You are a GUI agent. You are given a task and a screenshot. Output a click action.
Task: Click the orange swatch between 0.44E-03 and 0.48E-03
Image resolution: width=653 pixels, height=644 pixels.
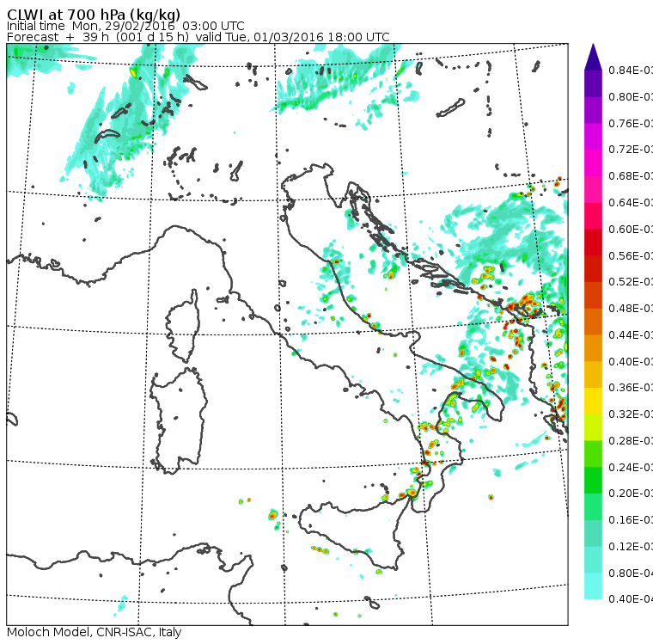pos(593,322)
